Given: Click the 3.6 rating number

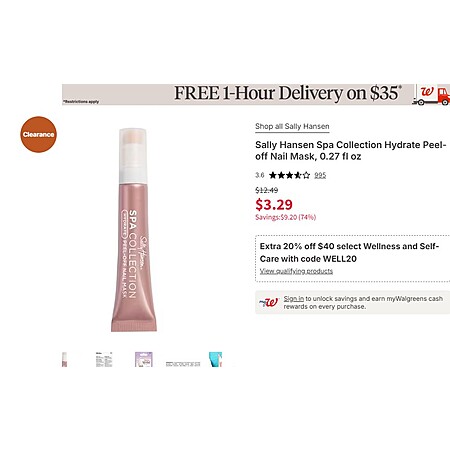Looking at the screenshot, I should click(x=260, y=175).
